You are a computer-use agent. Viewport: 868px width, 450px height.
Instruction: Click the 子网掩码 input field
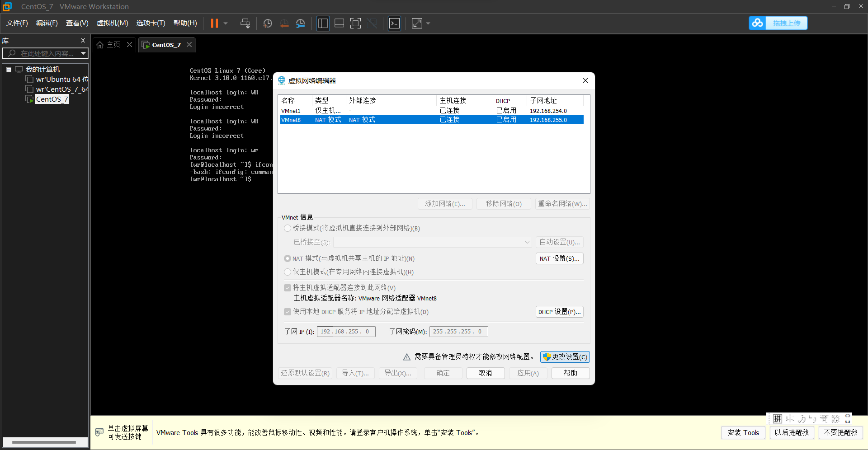459,332
